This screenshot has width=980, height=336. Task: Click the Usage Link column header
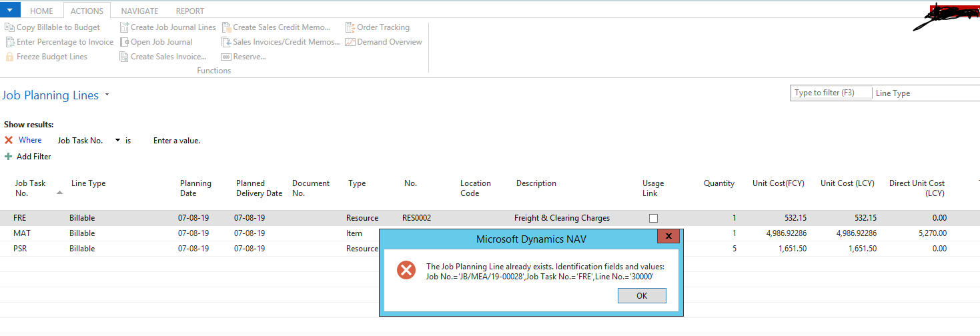click(x=653, y=188)
